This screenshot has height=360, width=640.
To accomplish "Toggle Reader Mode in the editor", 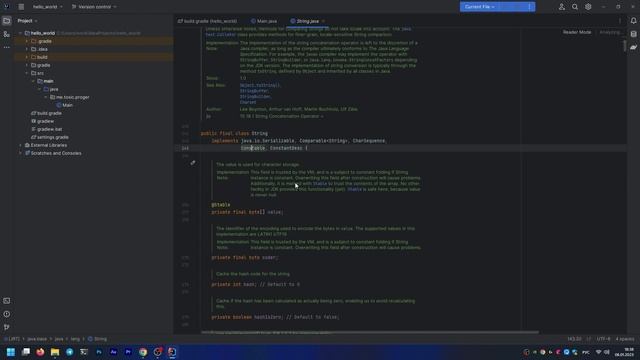I will coord(577,32).
